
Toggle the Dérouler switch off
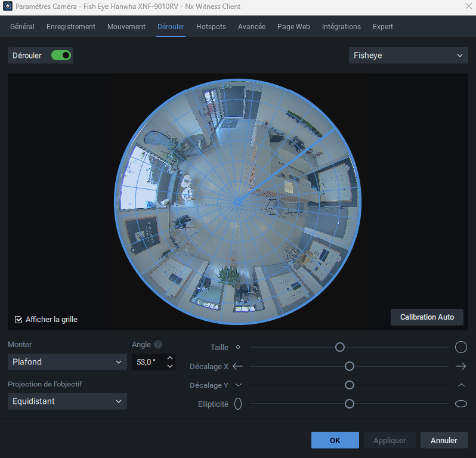click(x=61, y=55)
